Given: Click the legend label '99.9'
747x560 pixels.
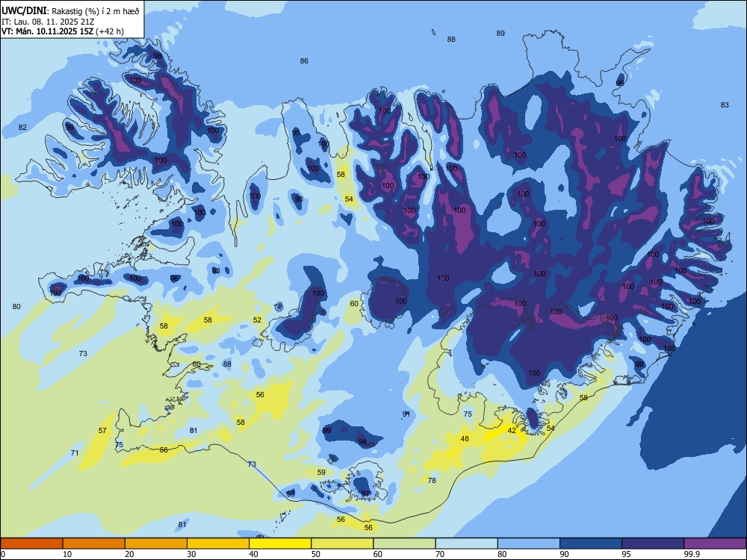Looking at the screenshot, I should (x=691, y=554).
